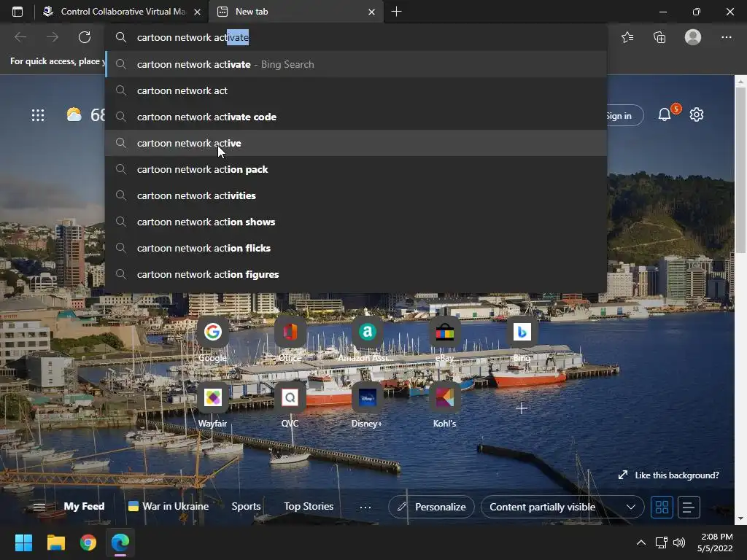Select the Top Stories tab
747x560 pixels.
tap(309, 506)
